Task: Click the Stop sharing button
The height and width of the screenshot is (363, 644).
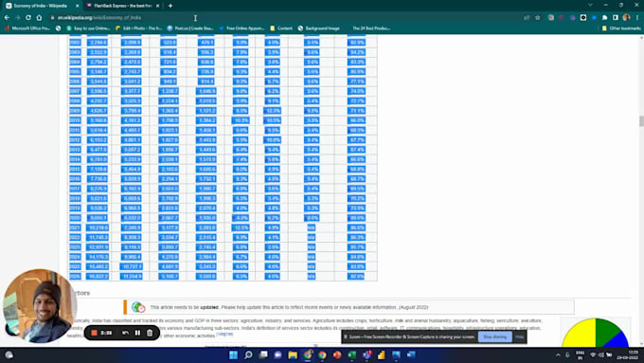Action: (x=494, y=336)
